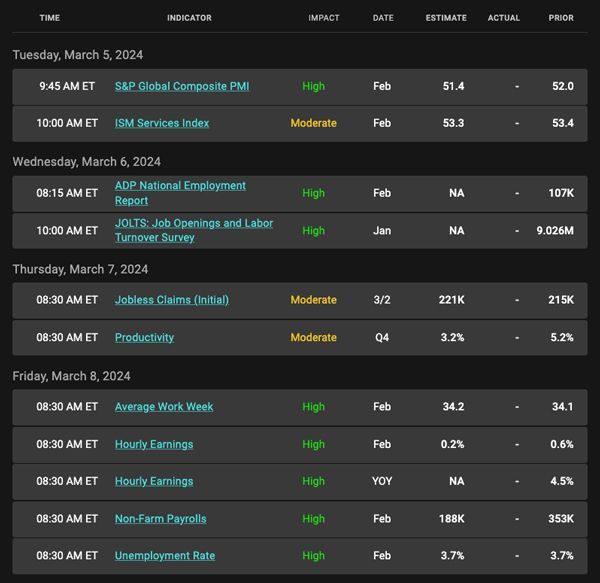
Task: Open the Non-Farm Payrolls link
Action: pyautogui.click(x=160, y=519)
